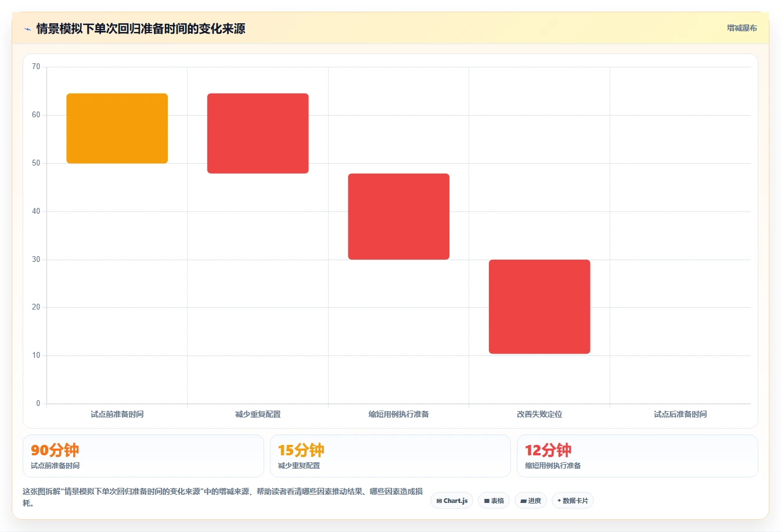The width and height of the screenshot is (781, 532).
Task: Click the 缩短用例执行准备 caption in the third card
Action: coord(553,466)
